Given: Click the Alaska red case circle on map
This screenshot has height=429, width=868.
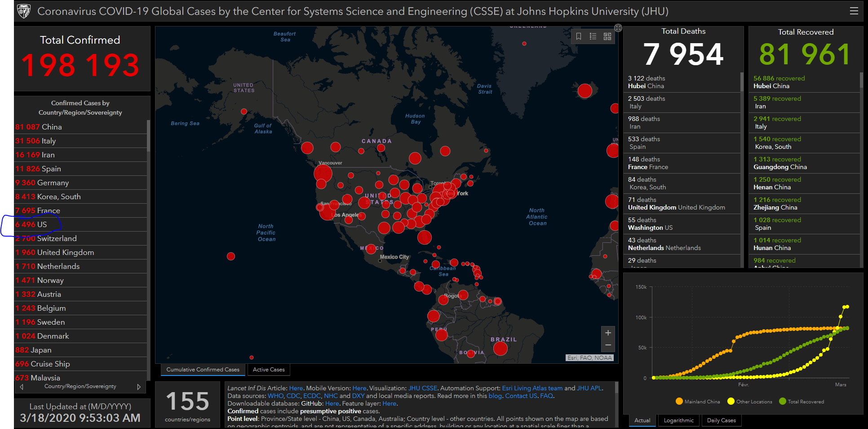Looking at the screenshot, I should [244, 111].
